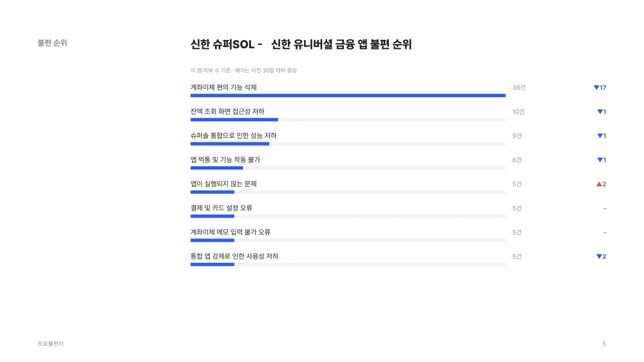The width and height of the screenshot is (644, 362).
Task: Click the 앱 먹통 및 기능 작동 불가 label
Action: point(225,160)
